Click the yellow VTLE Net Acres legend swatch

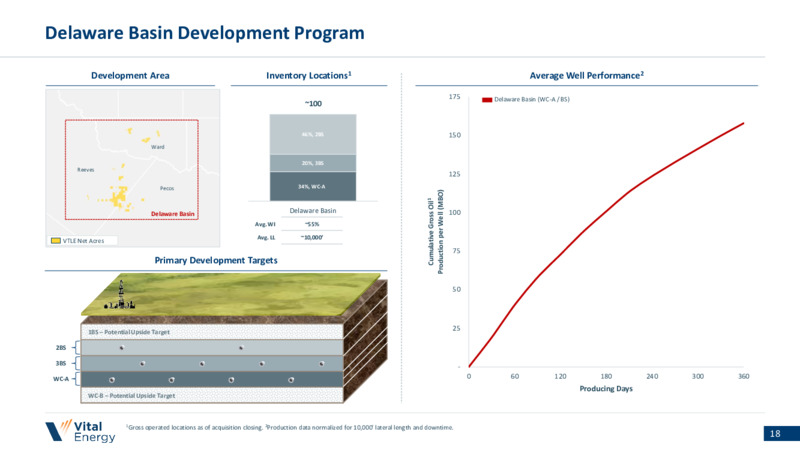coord(56,240)
